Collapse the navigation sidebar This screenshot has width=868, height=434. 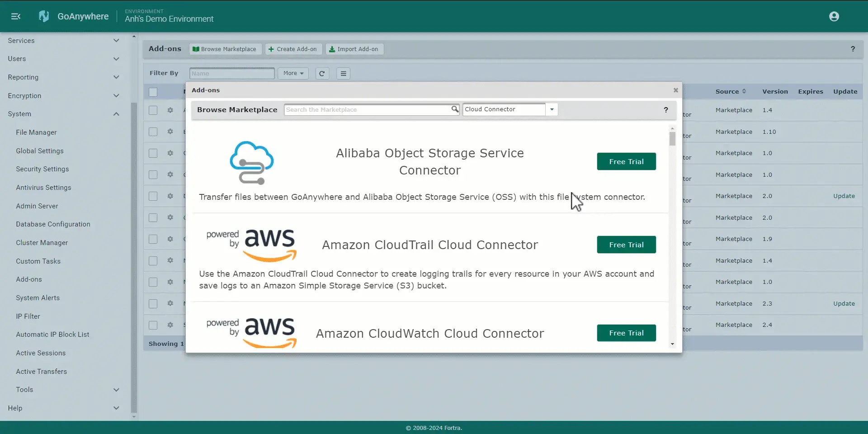[15, 16]
